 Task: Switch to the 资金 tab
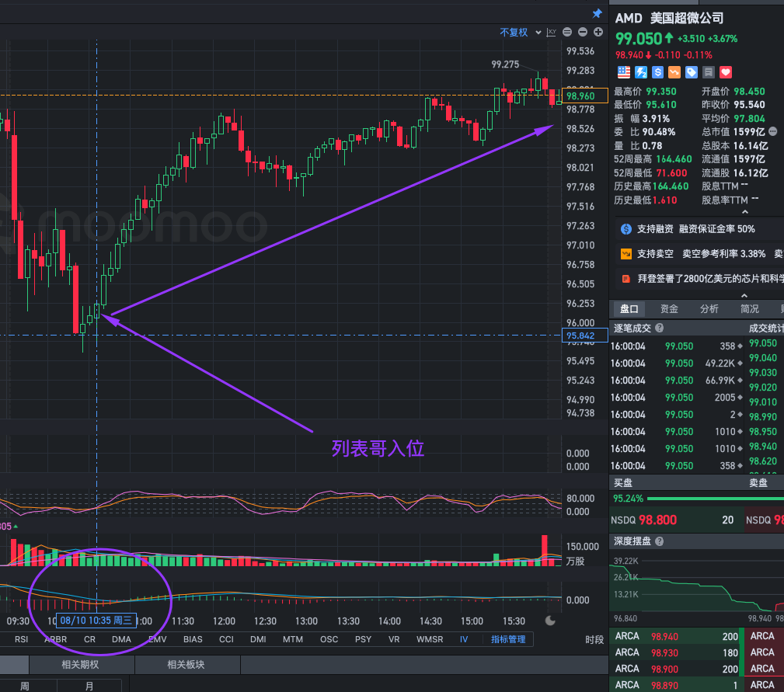click(x=668, y=308)
